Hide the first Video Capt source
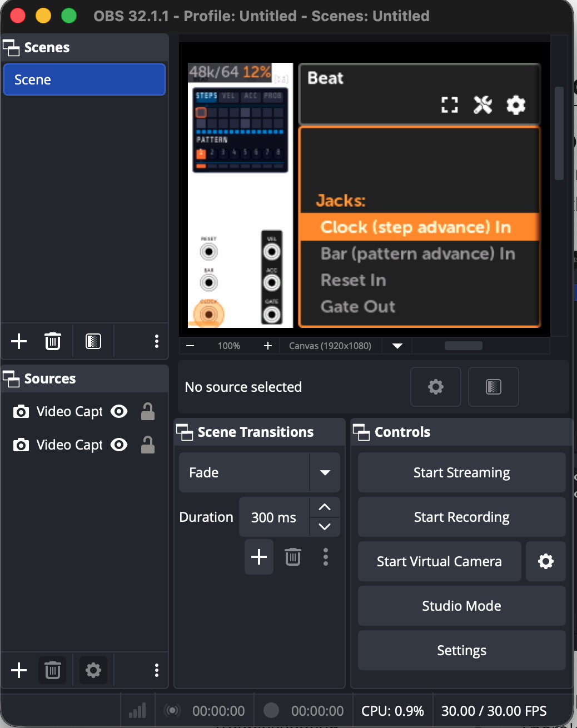 pyautogui.click(x=119, y=411)
